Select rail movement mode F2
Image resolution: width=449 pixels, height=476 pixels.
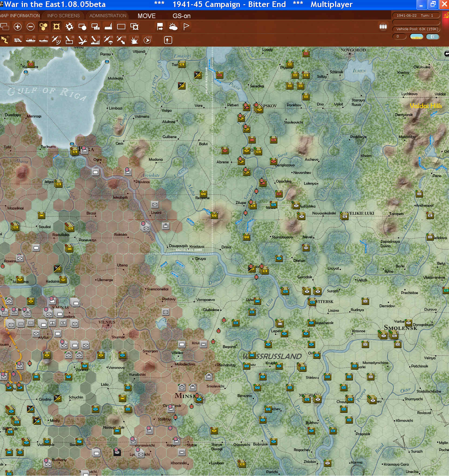pyautogui.click(x=18, y=40)
